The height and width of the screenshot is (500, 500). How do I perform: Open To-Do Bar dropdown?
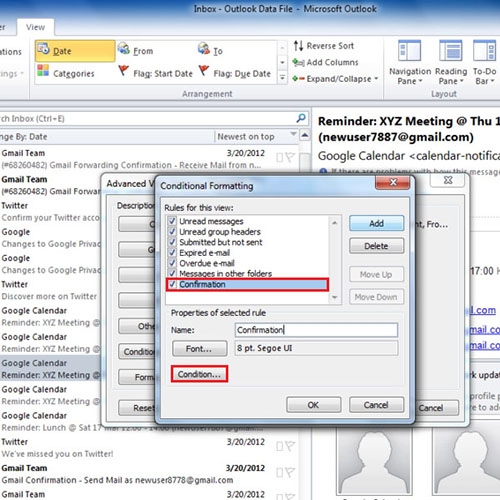pos(484,63)
